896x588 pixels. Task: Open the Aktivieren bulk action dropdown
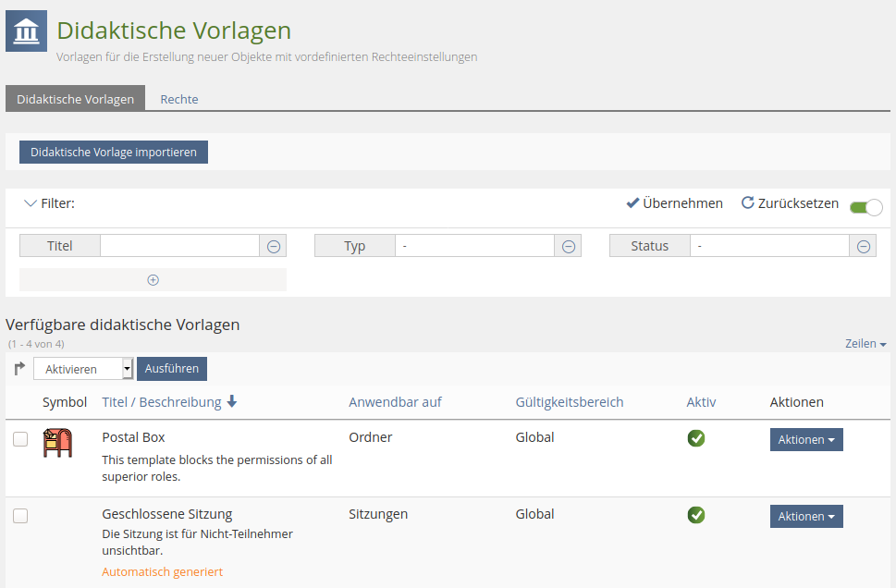point(84,369)
